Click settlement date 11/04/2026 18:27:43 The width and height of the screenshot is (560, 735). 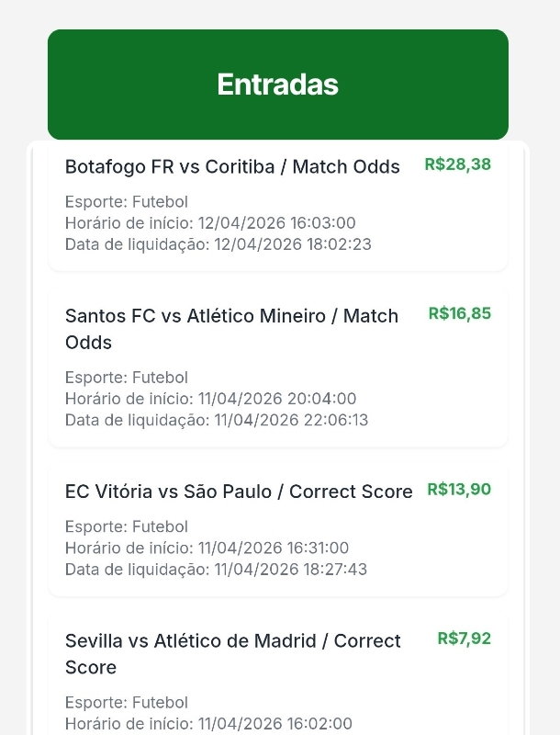click(216, 570)
